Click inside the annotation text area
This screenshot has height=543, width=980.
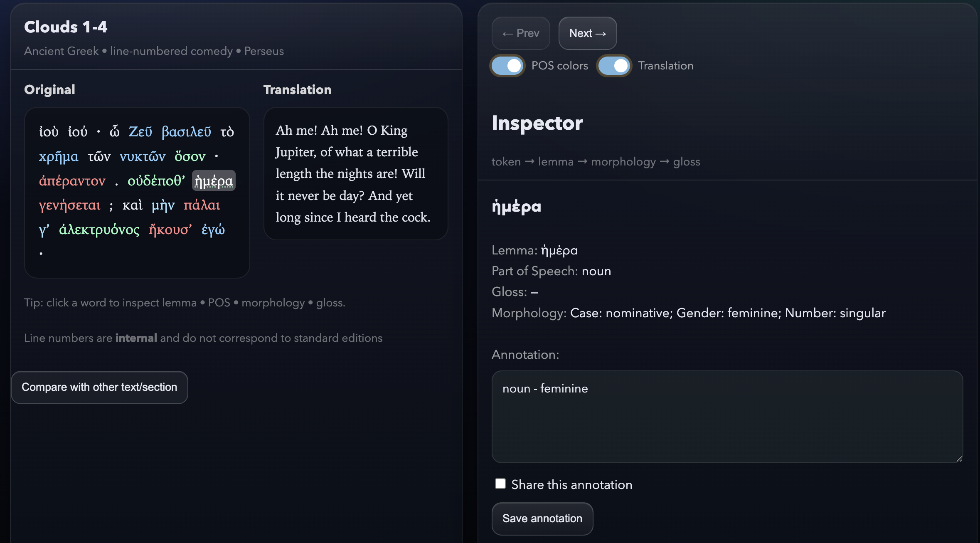[727, 416]
